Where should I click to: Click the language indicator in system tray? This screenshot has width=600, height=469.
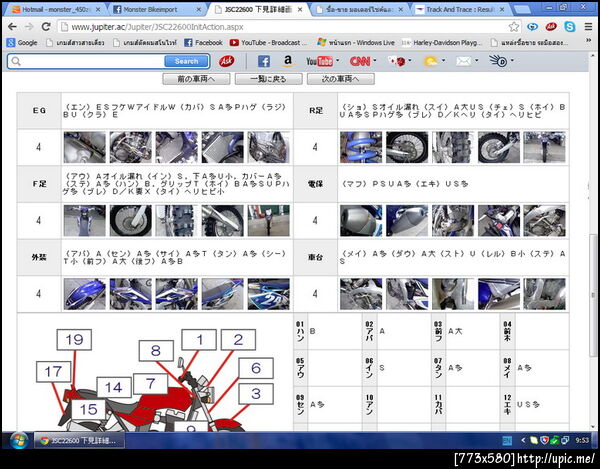[x=507, y=441]
